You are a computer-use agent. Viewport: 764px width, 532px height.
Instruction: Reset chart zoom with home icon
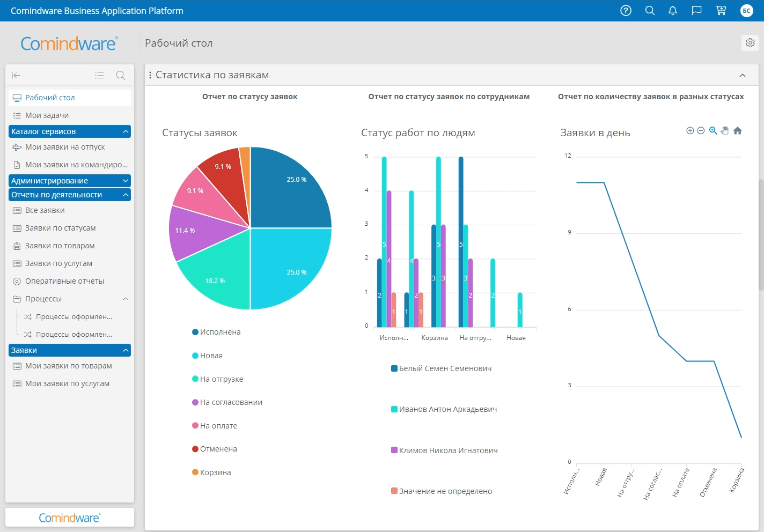(738, 131)
